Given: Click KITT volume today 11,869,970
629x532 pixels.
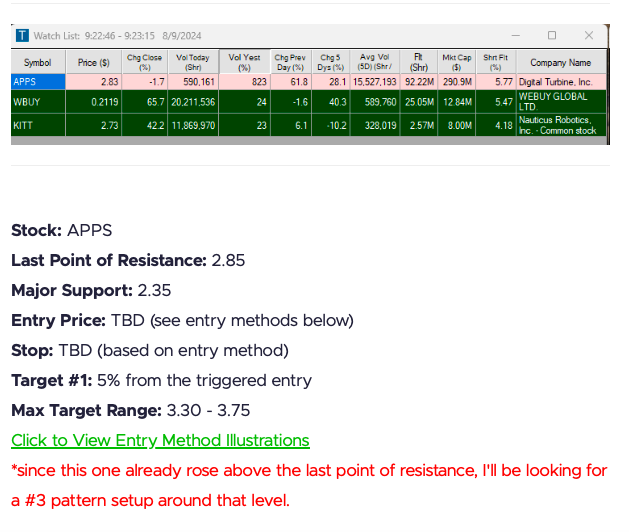Looking at the screenshot, I should (193, 126).
